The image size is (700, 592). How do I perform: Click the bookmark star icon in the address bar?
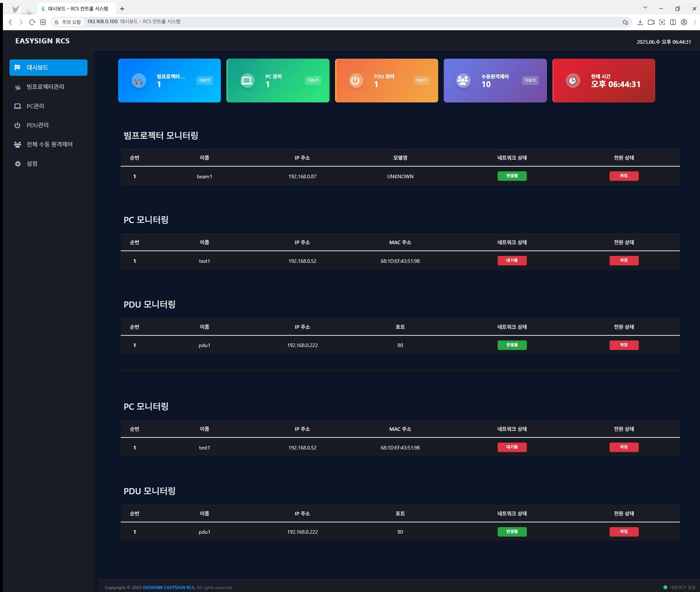tap(625, 22)
